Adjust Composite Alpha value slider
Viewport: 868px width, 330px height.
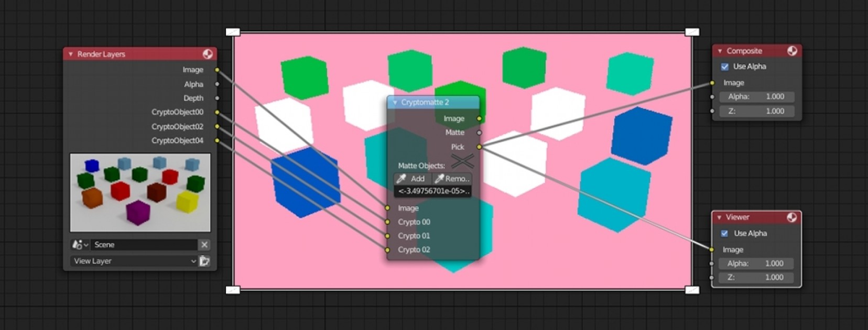point(757,97)
